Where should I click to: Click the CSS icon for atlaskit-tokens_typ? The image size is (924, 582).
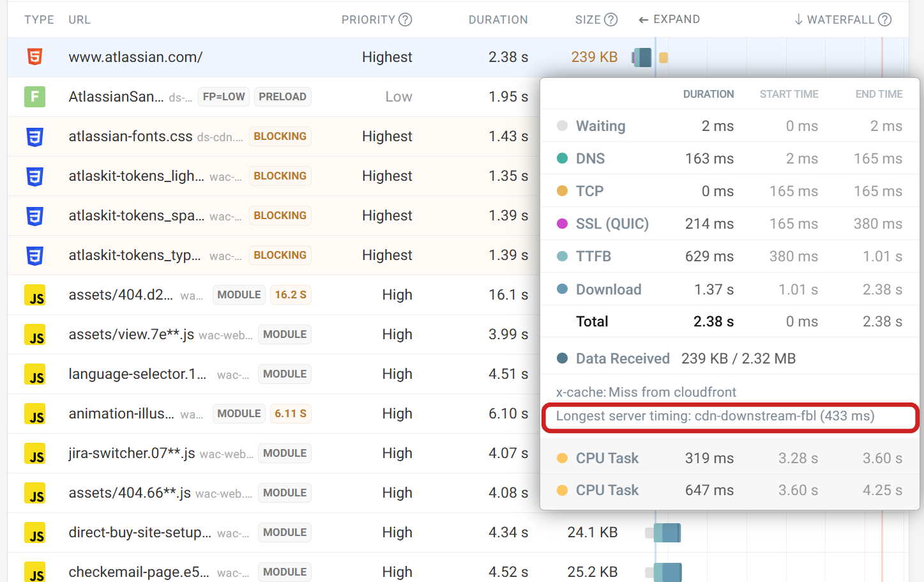(x=35, y=256)
